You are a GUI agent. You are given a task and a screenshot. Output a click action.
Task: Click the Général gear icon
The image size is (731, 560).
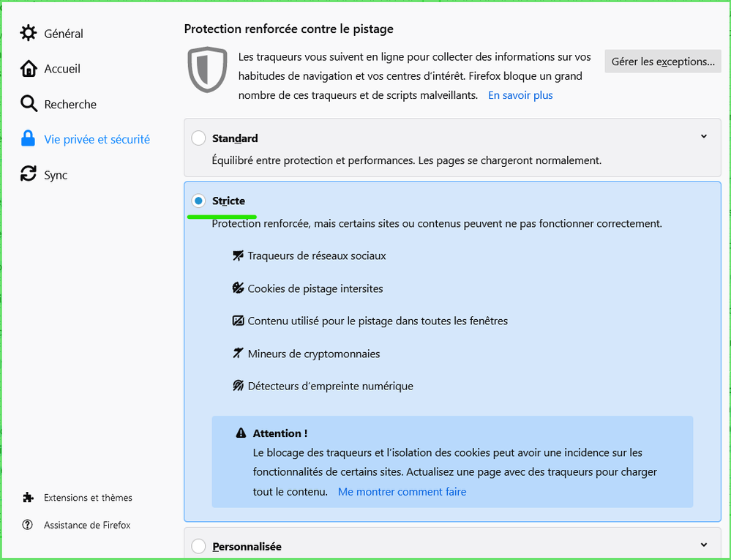[x=29, y=34]
